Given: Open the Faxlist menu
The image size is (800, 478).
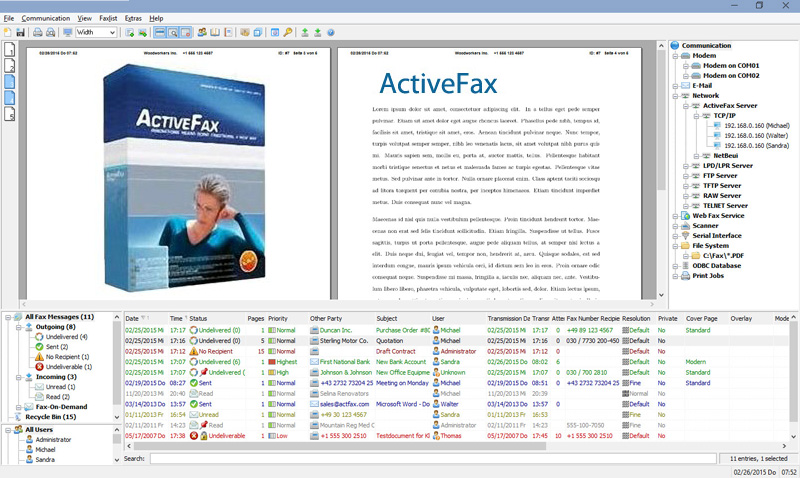Looking at the screenshot, I should pyautogui.click(x=108, y=18).
